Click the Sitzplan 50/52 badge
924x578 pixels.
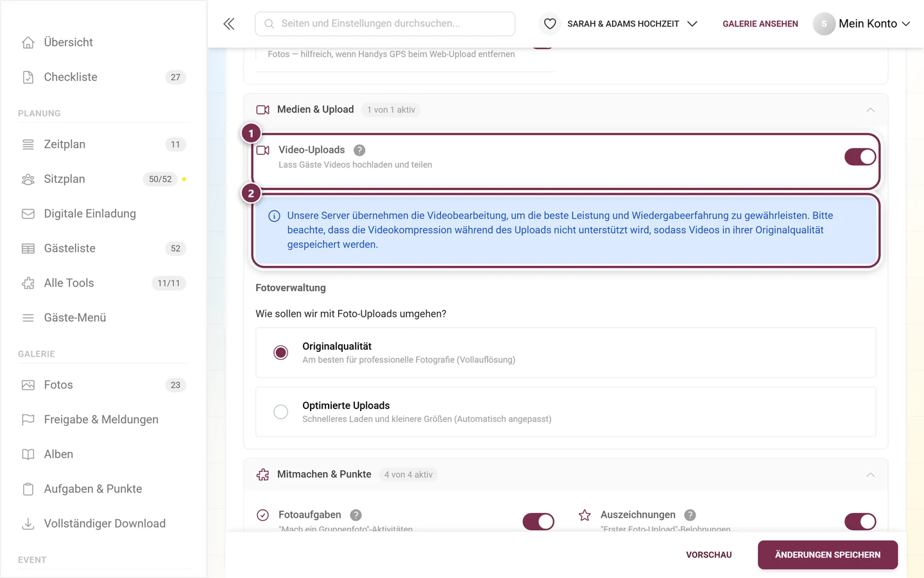coord(160,179)
